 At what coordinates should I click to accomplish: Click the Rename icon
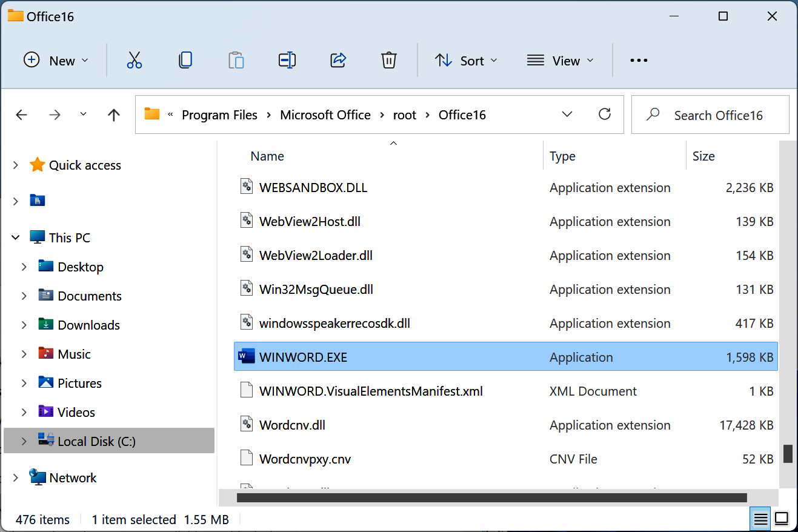[x=287, y=60]
